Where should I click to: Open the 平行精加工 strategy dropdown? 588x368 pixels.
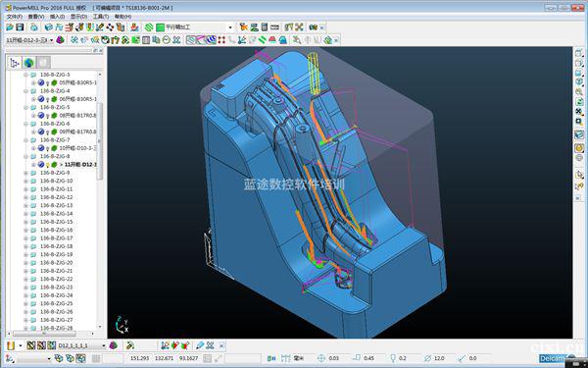[x=230, y=27]
